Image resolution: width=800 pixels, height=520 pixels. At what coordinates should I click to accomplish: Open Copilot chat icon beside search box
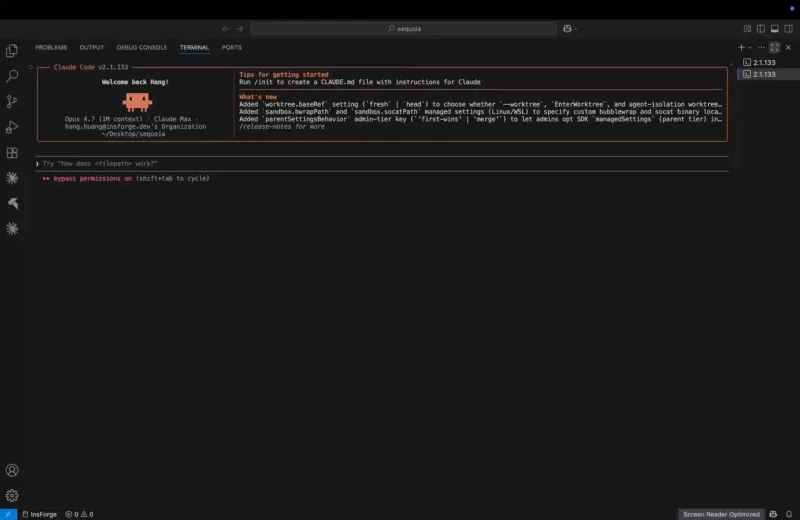567,29
